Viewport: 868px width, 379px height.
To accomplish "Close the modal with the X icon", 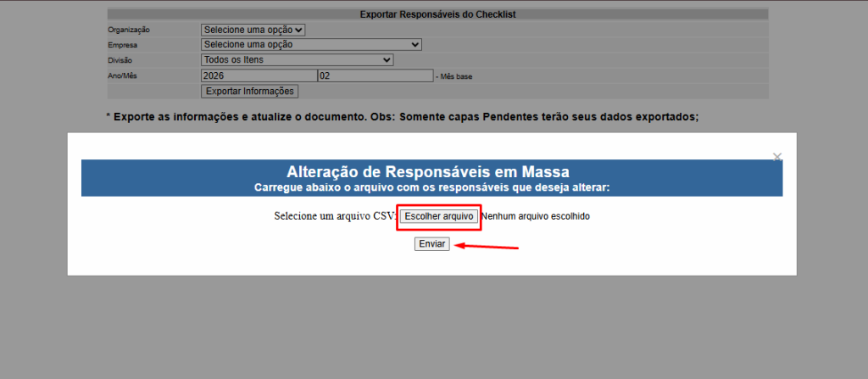I will (777, 157).
